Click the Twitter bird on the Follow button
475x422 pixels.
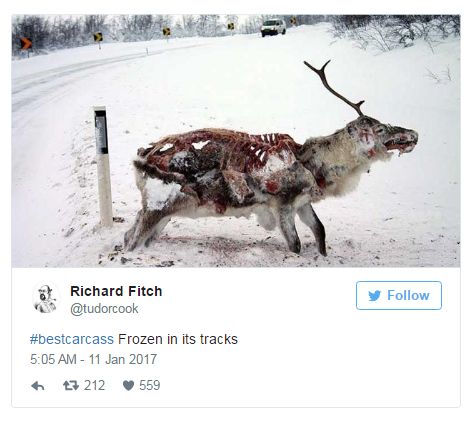pyautogui.click(x=375, y=296)
